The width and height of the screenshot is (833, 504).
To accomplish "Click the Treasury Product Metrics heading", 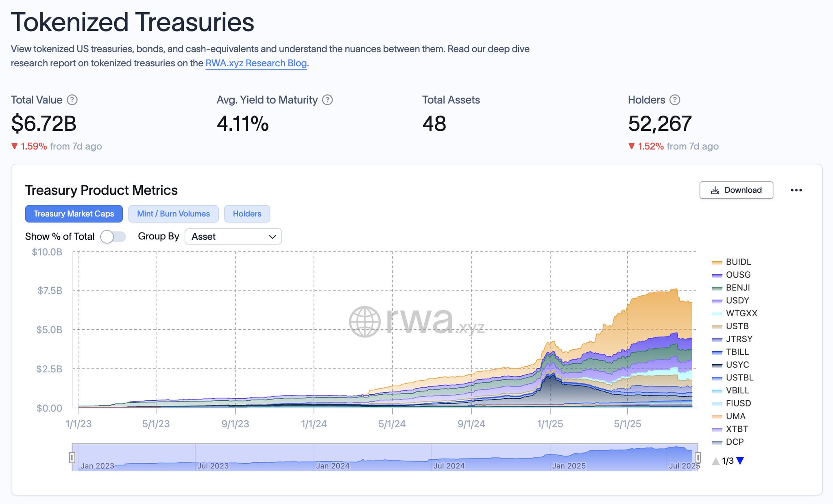I will pos(101,190).
